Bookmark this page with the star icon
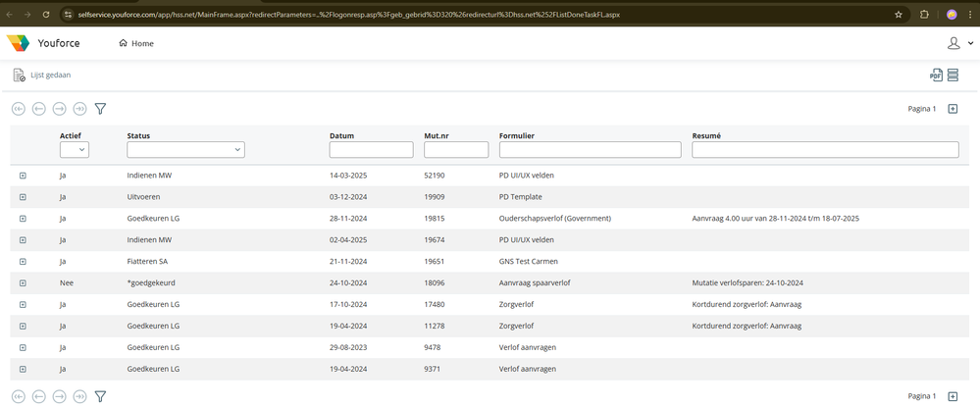Viewport: 980px width, 407px height. 899,15
